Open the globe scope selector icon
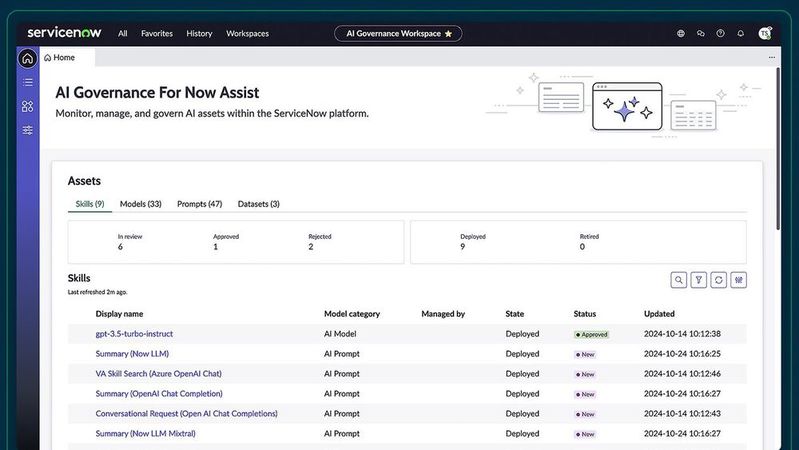 pyautogui.click(x=681, y=34)
